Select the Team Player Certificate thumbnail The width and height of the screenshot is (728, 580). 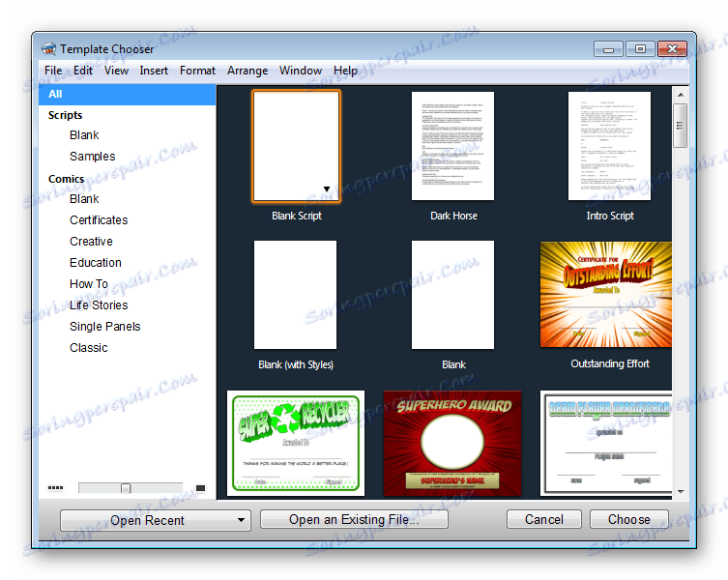[606, 443]
